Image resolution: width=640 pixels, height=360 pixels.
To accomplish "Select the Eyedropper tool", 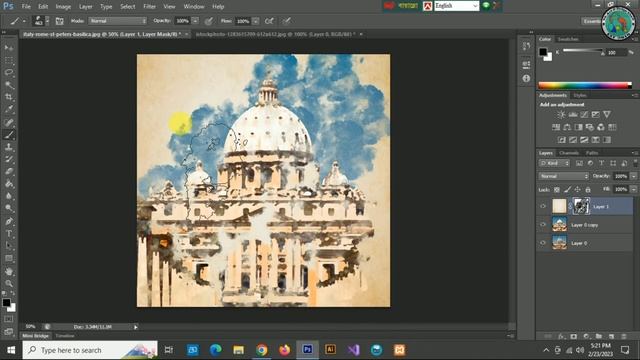I will pyautogui.click(x=9, y=109).
